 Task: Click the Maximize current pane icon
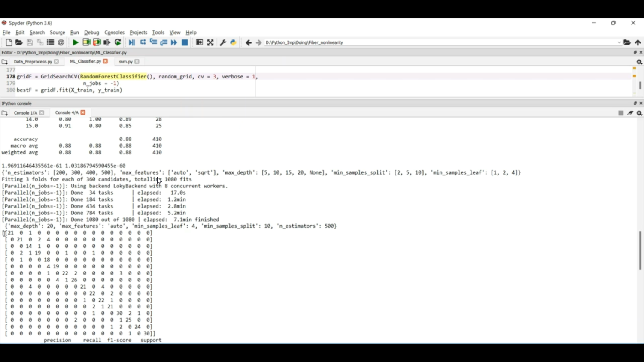(x=199, y=42)
